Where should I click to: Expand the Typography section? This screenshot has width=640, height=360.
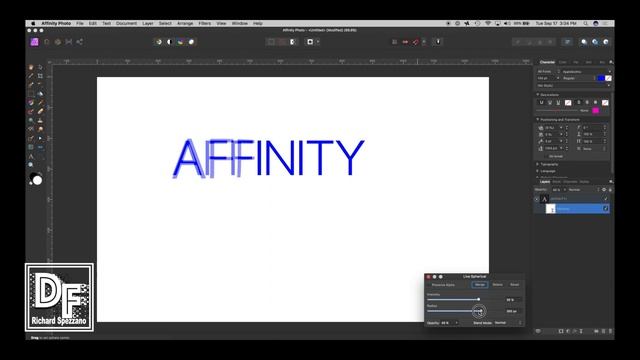point(538,164)
